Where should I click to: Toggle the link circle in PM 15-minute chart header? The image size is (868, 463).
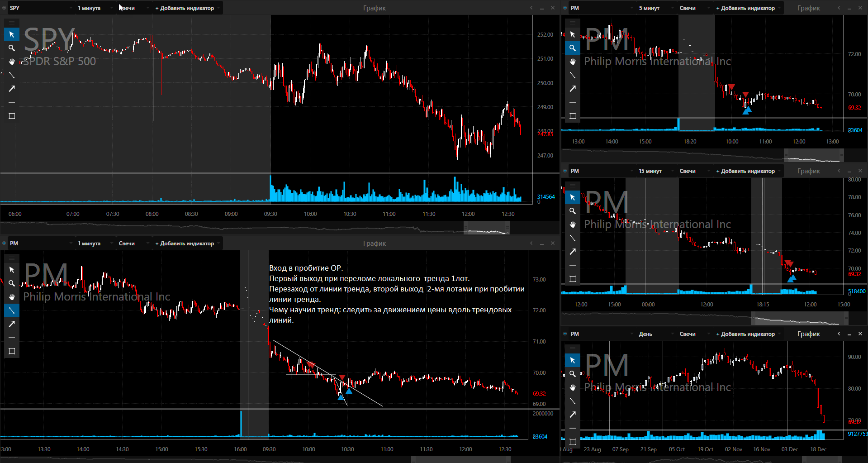click(x=565, y=171)
